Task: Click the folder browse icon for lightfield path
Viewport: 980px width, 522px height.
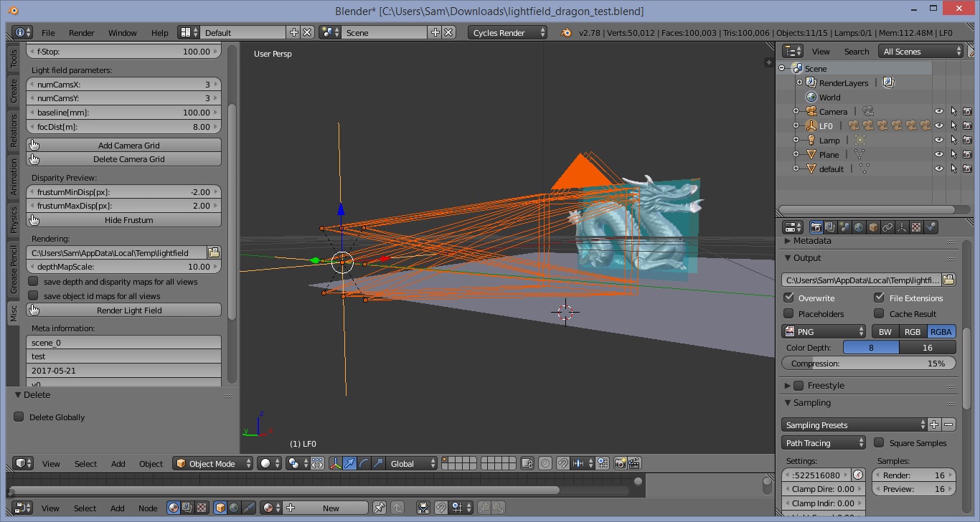Action: point(213,252)
